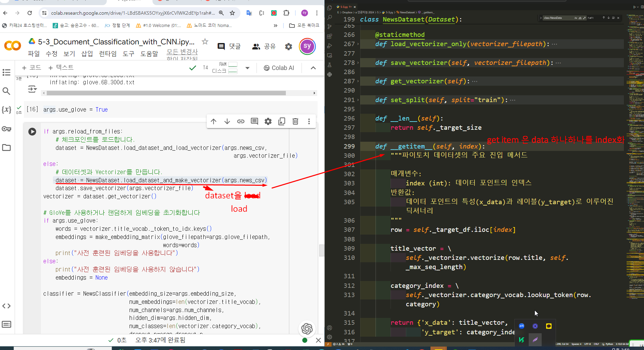The height and width of the screenshot is (350, 644).
Task: Go to next match in find widget
Action: (609, 18)
